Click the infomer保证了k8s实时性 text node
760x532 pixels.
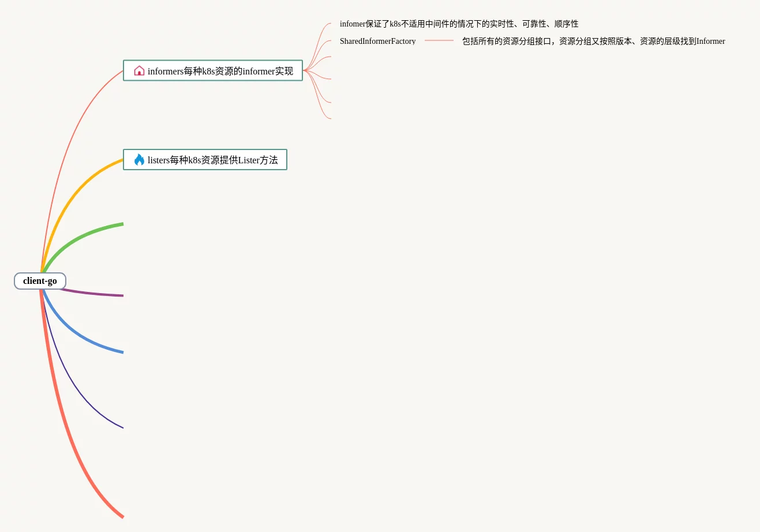(459, 24)
